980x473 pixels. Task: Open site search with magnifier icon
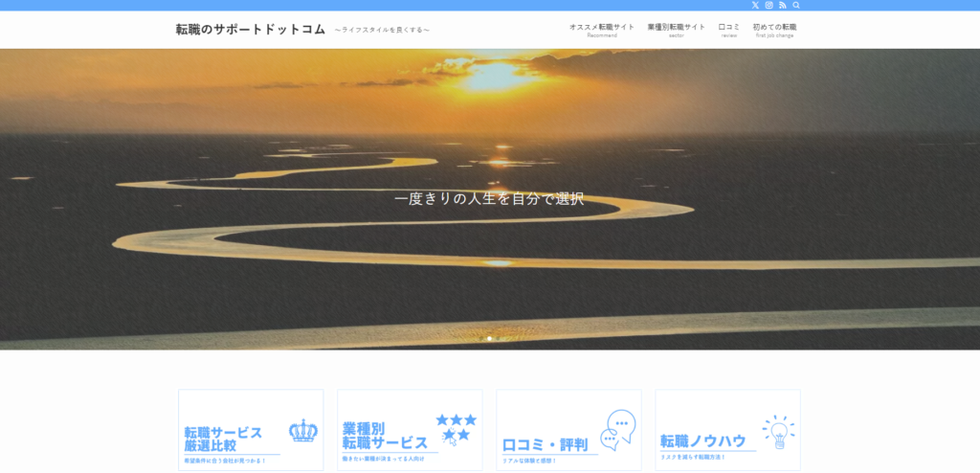(796, 5)
